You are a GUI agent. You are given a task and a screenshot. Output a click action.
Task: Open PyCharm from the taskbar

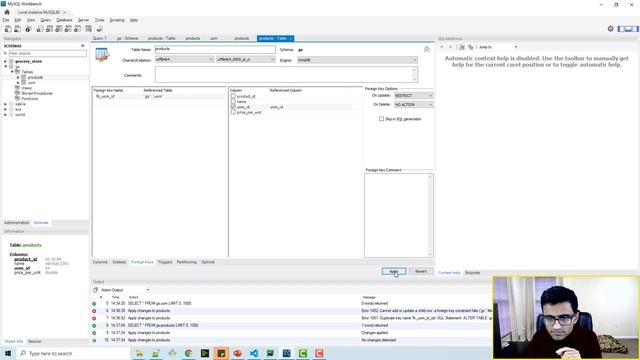pyautogui.click(x=270, y=353)
